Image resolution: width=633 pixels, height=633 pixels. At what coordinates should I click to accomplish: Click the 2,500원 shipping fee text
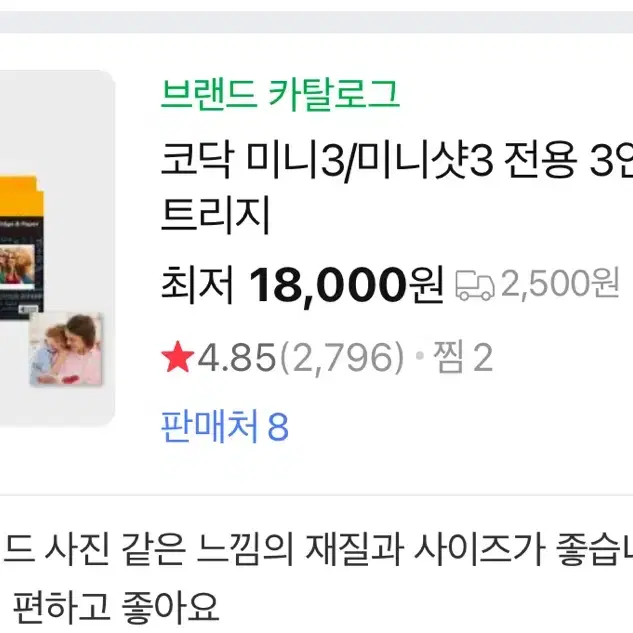[x=560, y=284]
